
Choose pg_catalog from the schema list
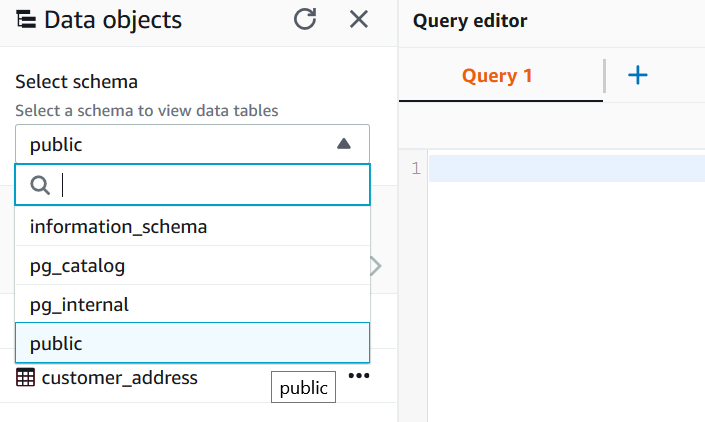[x=78, y=266]
